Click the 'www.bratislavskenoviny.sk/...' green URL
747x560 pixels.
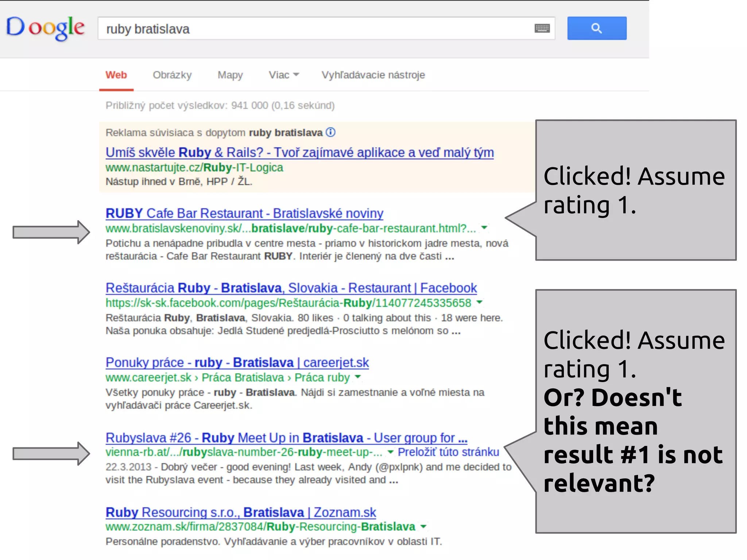pos(291,228)
